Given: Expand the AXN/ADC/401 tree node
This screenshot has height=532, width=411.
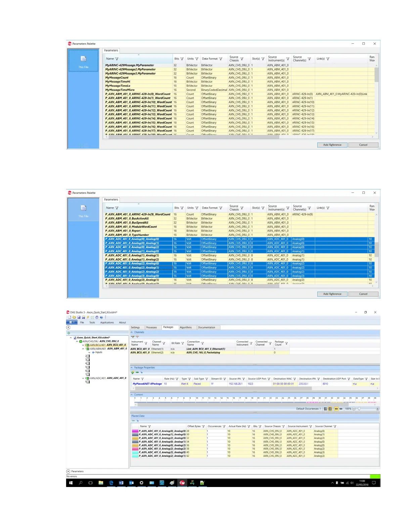Looking at the screenshot, I should coord(83,378).
